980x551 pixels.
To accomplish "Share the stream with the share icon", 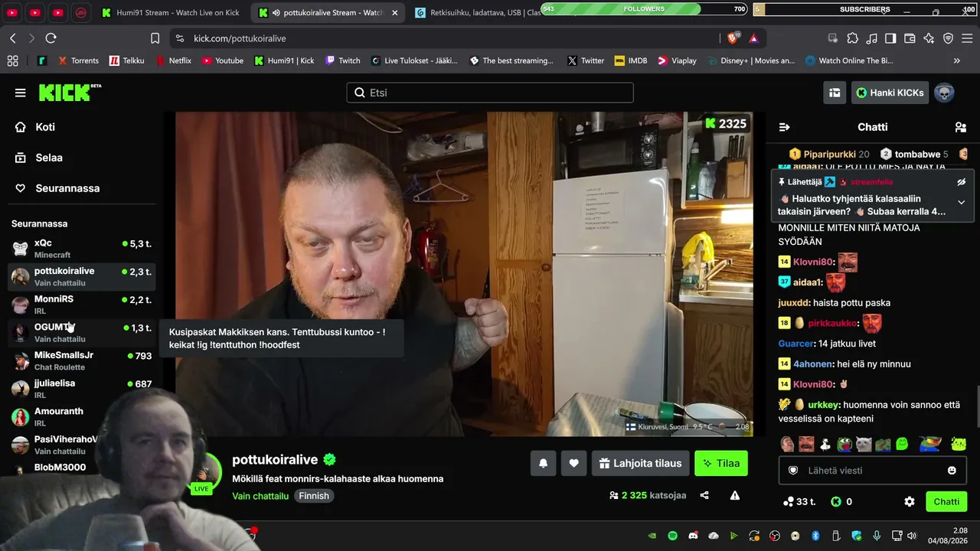I will 704,495.
